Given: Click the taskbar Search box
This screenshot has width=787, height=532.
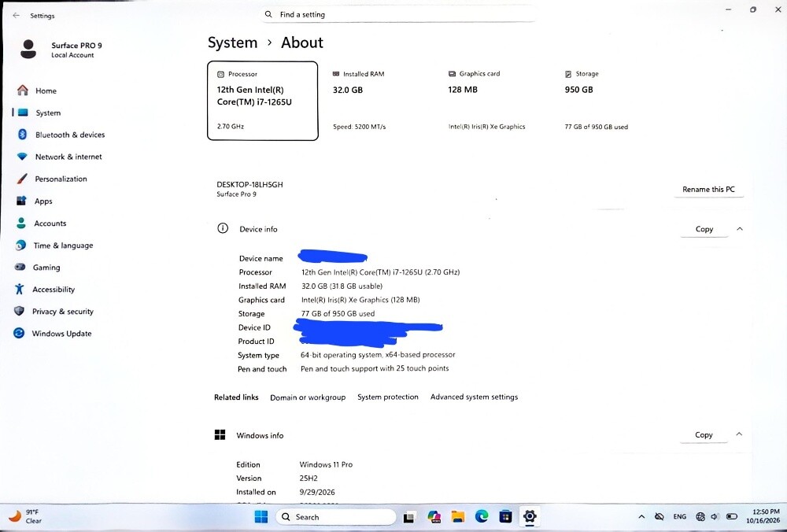Looking at the screenshot, I should pos(336,517).
